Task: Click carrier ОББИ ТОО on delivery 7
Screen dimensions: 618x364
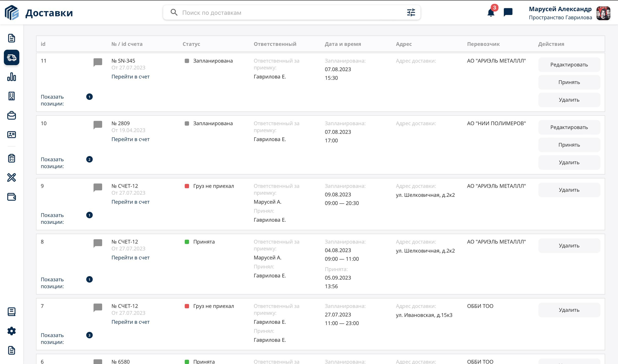Action: (480, 306)
